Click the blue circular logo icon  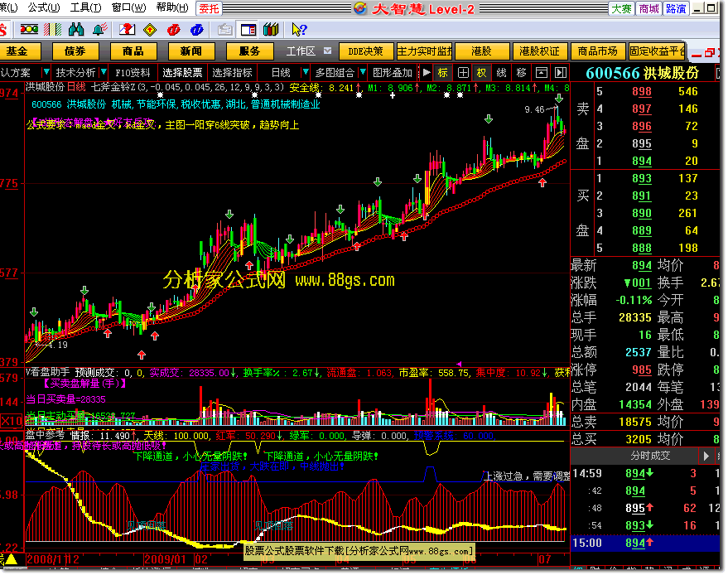[197, 30]
